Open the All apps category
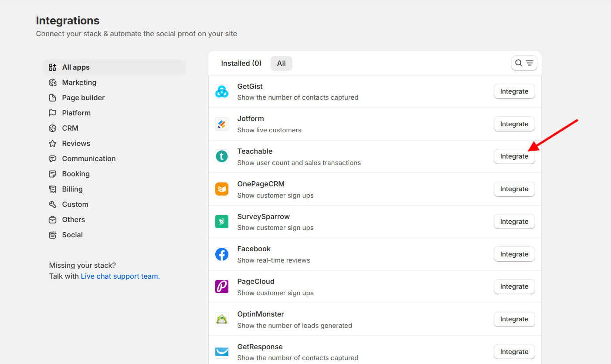611x364 pixels. pyautogui.click(x=114, y=67)
